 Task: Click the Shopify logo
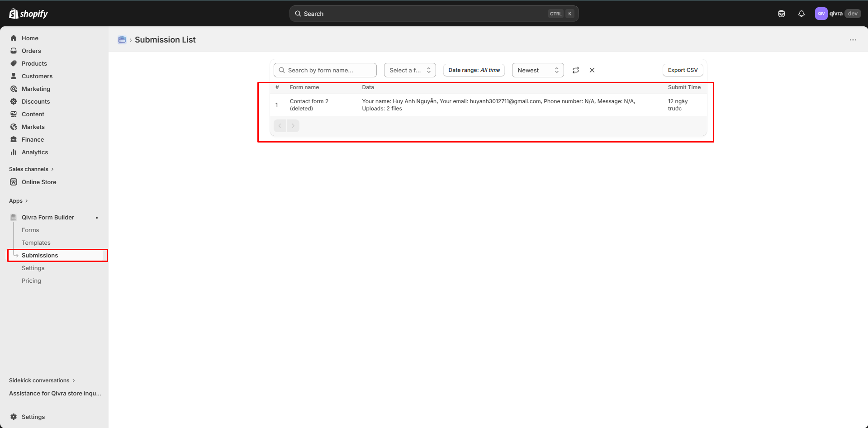coord(28,14)
